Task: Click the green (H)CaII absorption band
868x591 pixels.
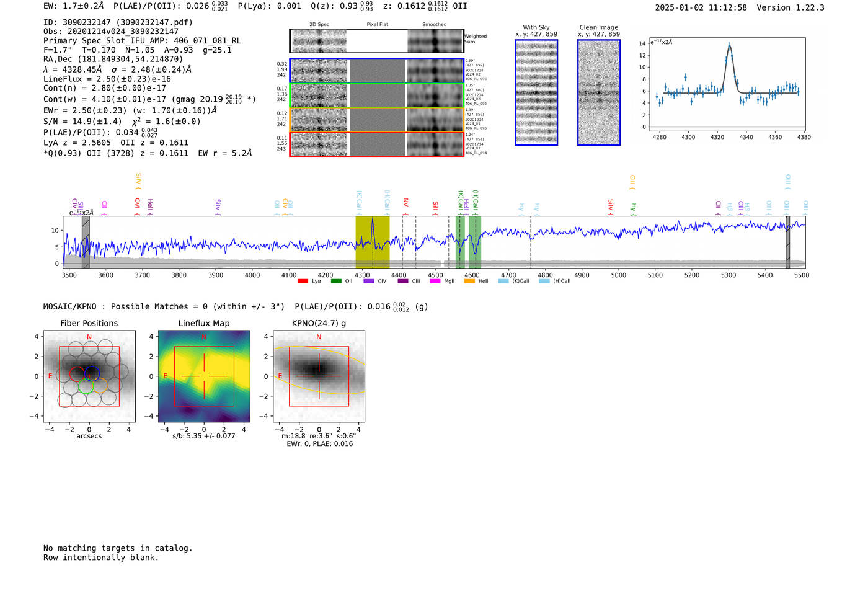Action: (x=475, y=242)
